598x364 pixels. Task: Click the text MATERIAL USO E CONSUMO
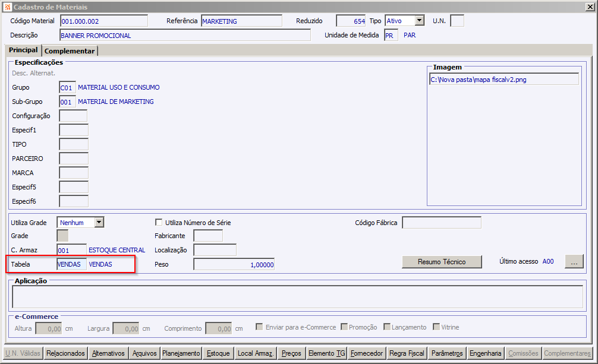pos(119,87)
